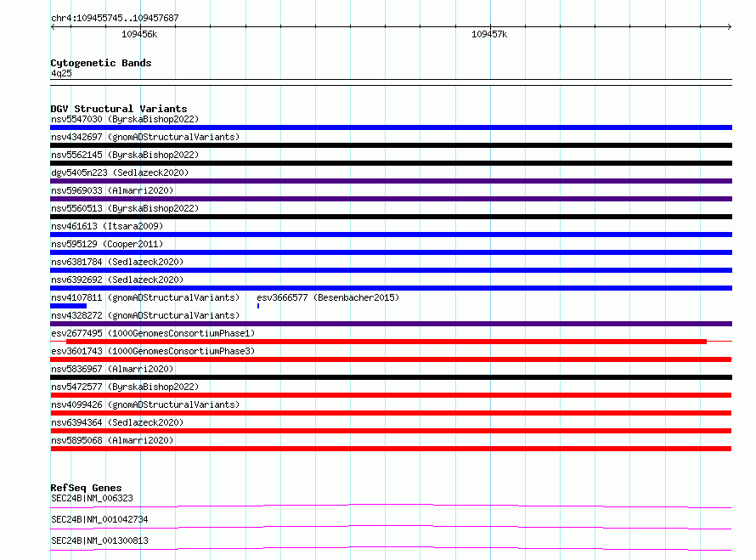Screen dimensions: 756x560
Task: Open nsv6381784 (Sedlazeck2020) label
Action: 117,262
